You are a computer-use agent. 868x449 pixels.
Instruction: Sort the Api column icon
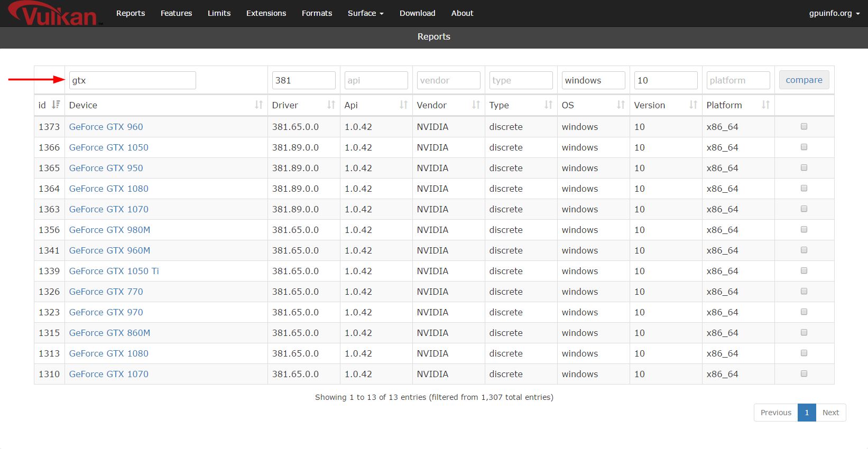[x=403, y=105]
